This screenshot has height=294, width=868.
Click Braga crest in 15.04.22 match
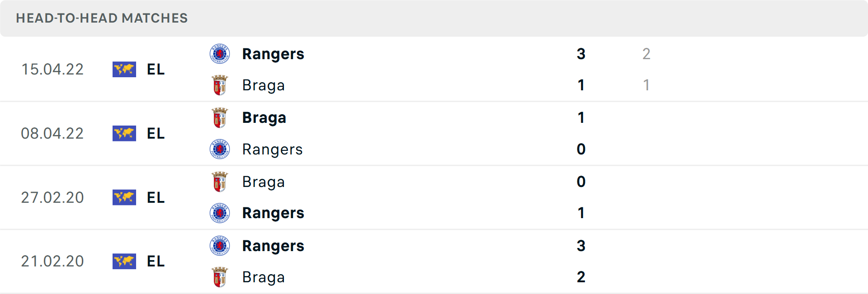(x=220, y=85)
